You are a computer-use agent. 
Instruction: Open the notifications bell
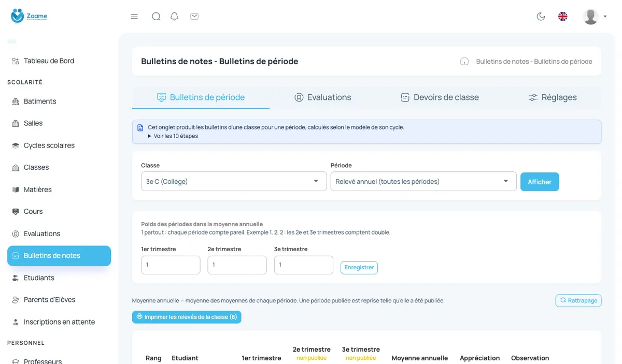(175, 17)
